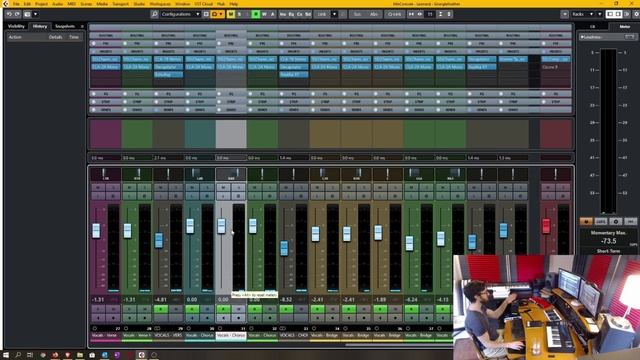Mute the selected channel 31 Vocals Chorus
The height and width of the screenshot is (360, 640).
click(x=223, y=187)
